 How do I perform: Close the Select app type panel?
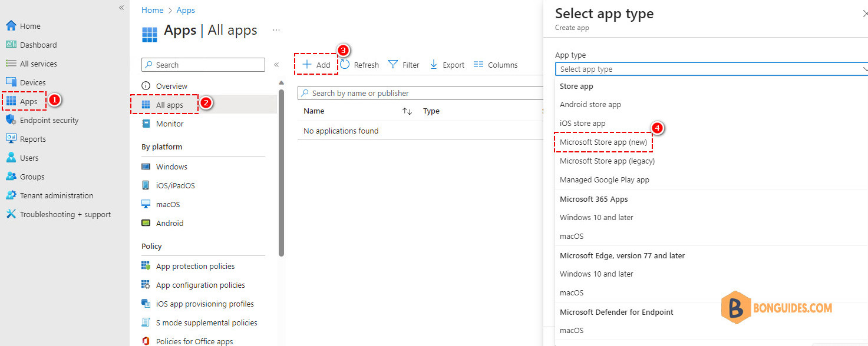click(x=864, y=13)
